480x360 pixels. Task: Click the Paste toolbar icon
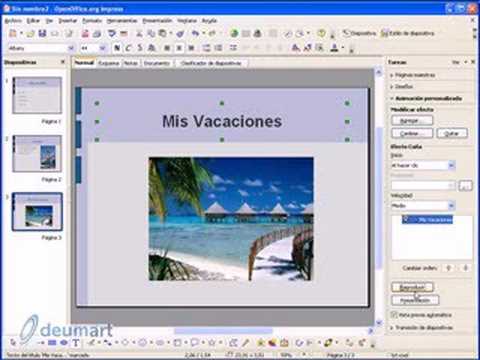click(x=162, y=33)
